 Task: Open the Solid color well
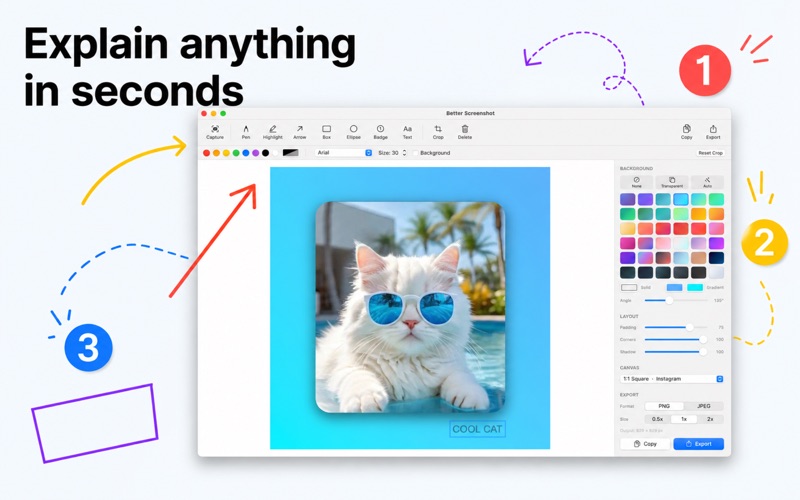click(x=629, y=288)
